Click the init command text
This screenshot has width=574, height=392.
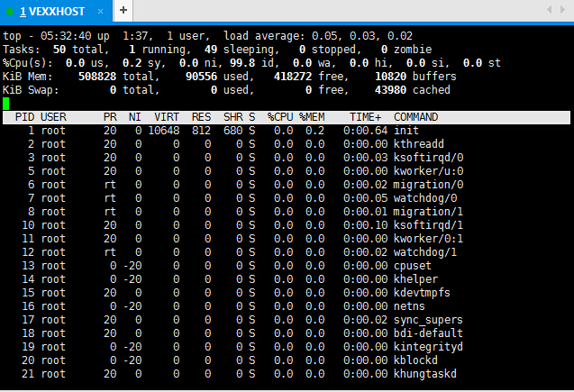[x=406, y=131]
